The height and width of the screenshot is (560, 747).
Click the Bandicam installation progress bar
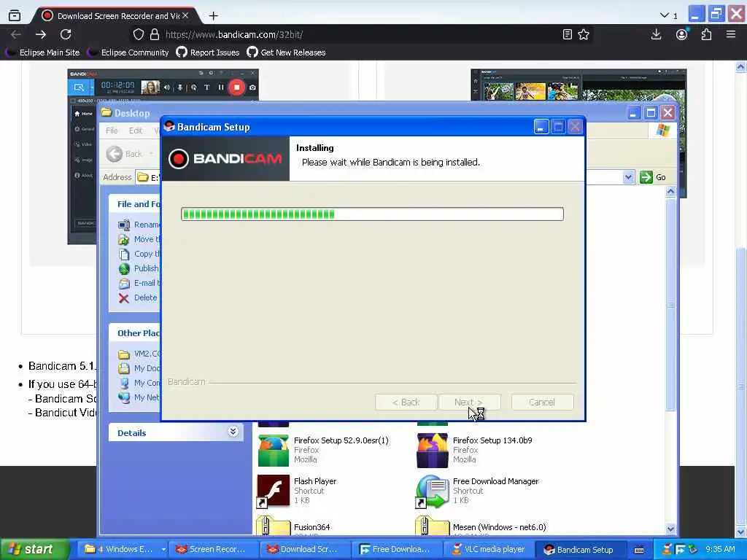372,214
